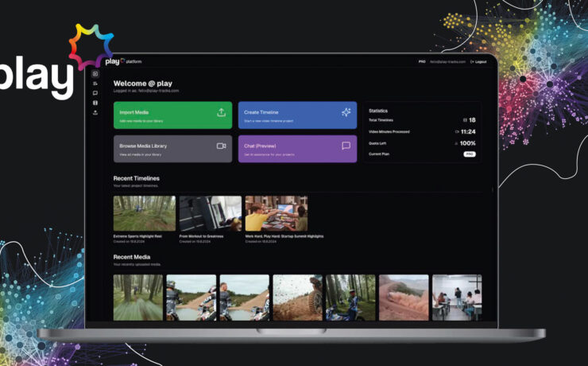Click the '11:24' processed minutes value
Image resolution: width=588 pixels, height=366 pixels.
(468, 132)
